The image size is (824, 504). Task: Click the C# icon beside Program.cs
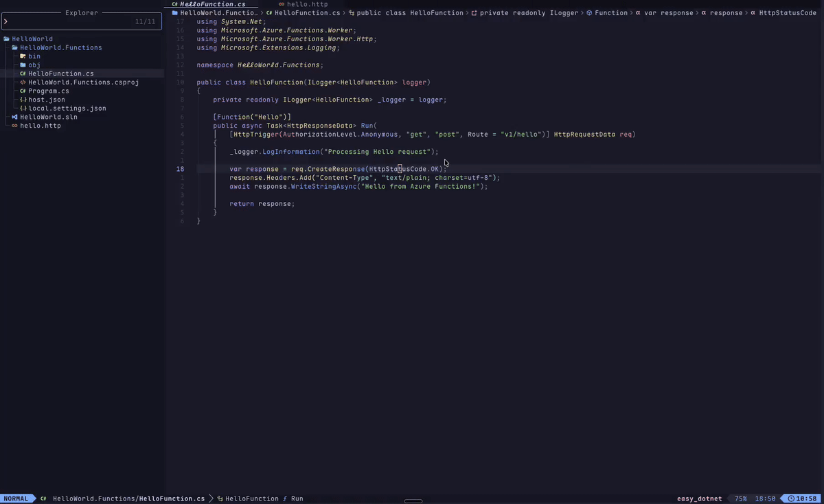click(23, 91)
